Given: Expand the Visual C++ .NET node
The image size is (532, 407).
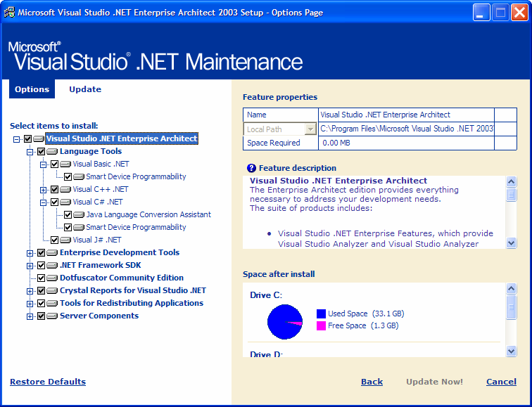Looking at the screenshot, I should (x=43, y=190).
